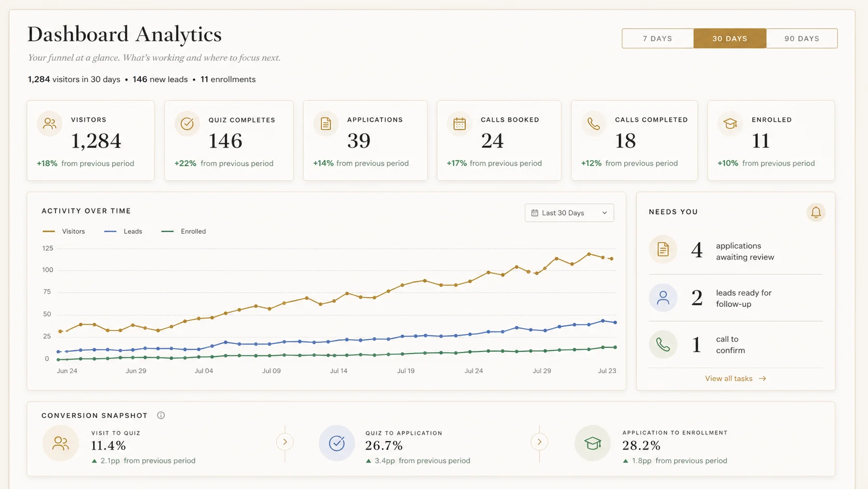Open the 1 call to confirm task

[736, 344]
